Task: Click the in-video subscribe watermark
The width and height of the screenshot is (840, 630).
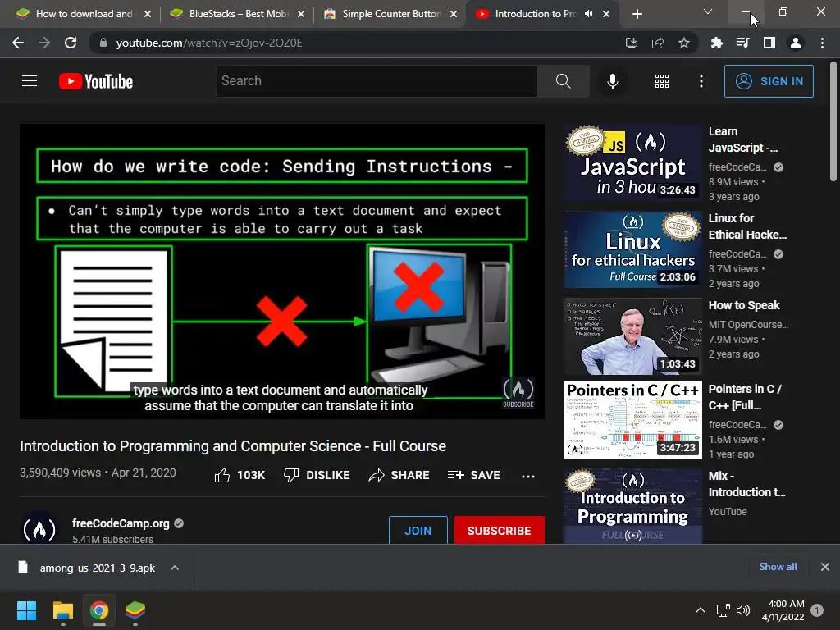Action: point(518,393)
